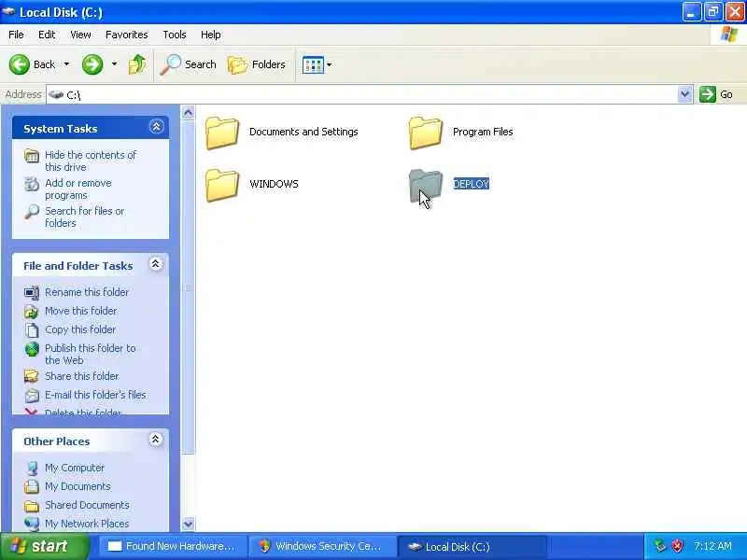The image size is (747, 560).
Task: Click Copy this folder link
Action: click(x=80, y=329)
